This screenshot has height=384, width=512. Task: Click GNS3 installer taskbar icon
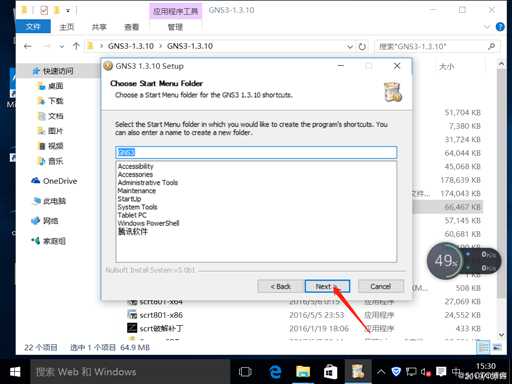click(358, 372)
